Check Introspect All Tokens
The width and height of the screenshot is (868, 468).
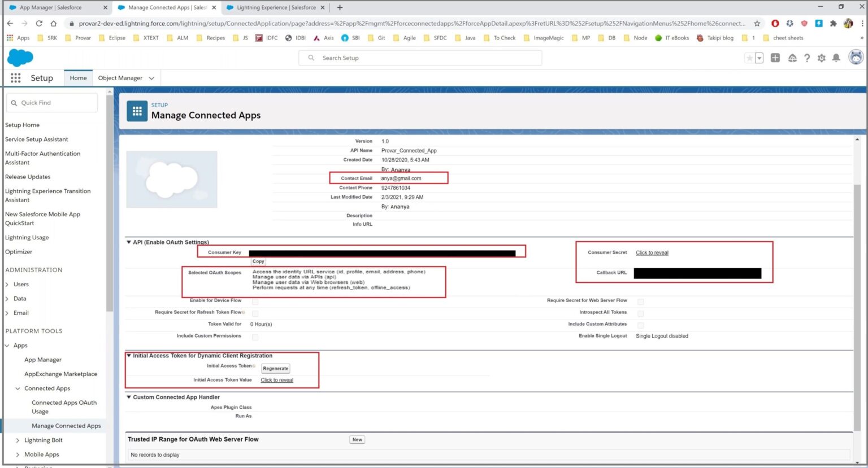pos(641,313)
